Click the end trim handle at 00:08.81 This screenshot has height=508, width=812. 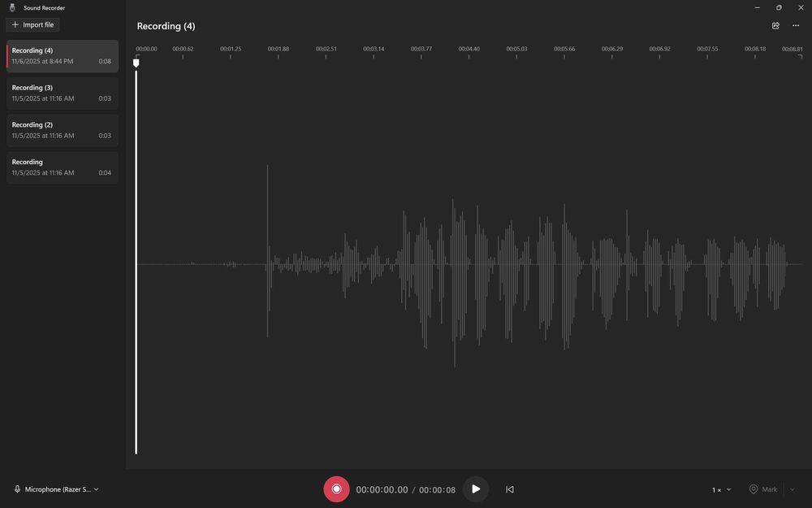[800, 57]
